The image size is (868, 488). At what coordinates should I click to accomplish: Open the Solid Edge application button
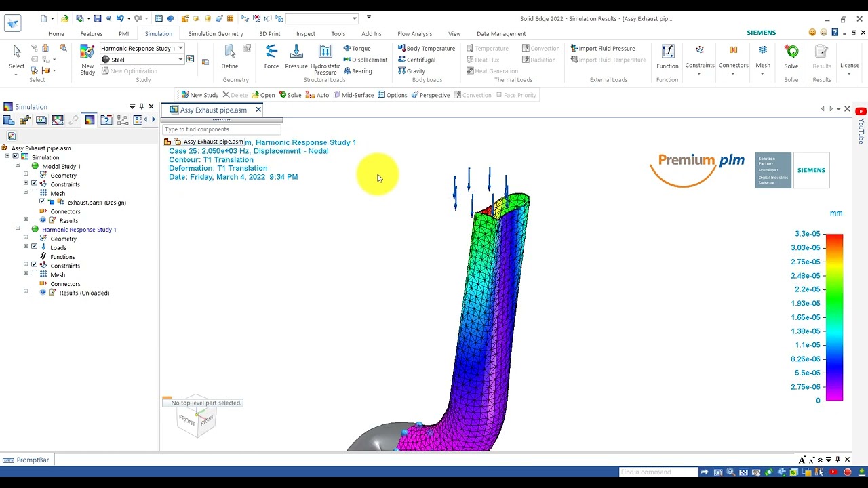12,23
